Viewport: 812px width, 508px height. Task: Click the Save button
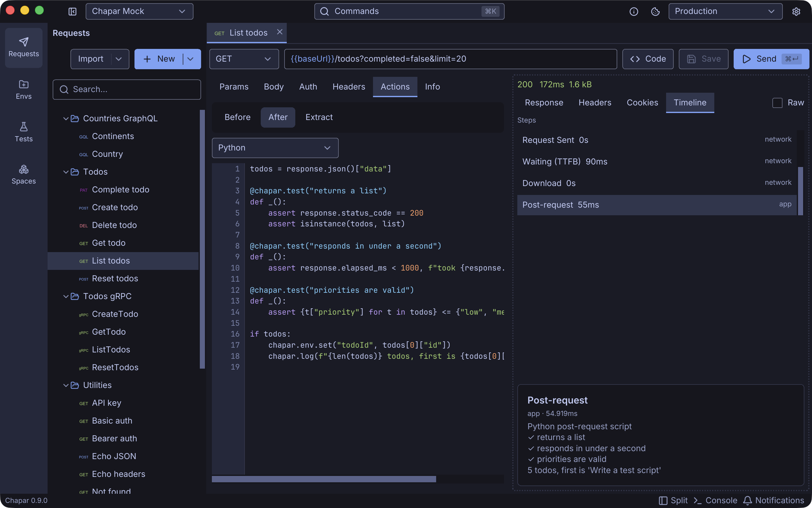[x=703, y=59]
